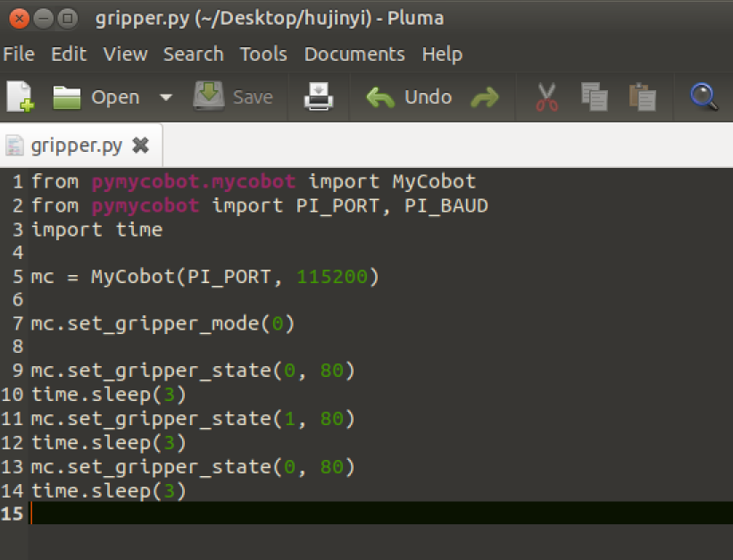Open the Help menu
The height and width of the screenshot is (560, 733).
click(442, 54)
